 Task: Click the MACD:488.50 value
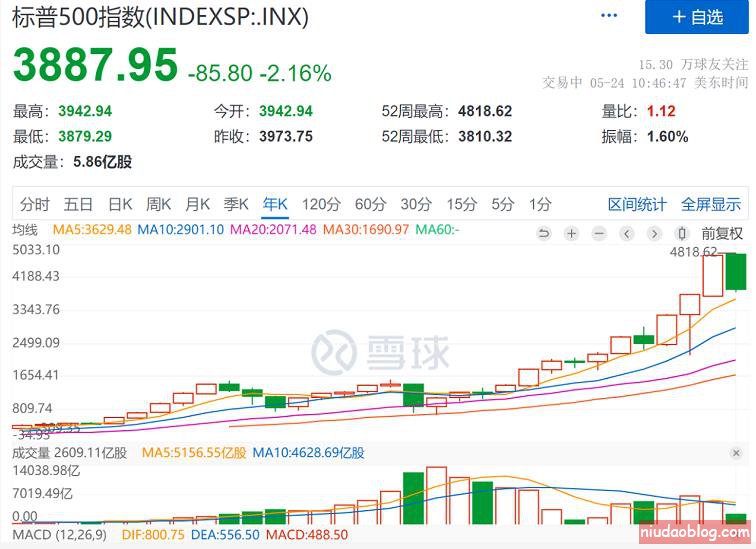click(307, 535)
